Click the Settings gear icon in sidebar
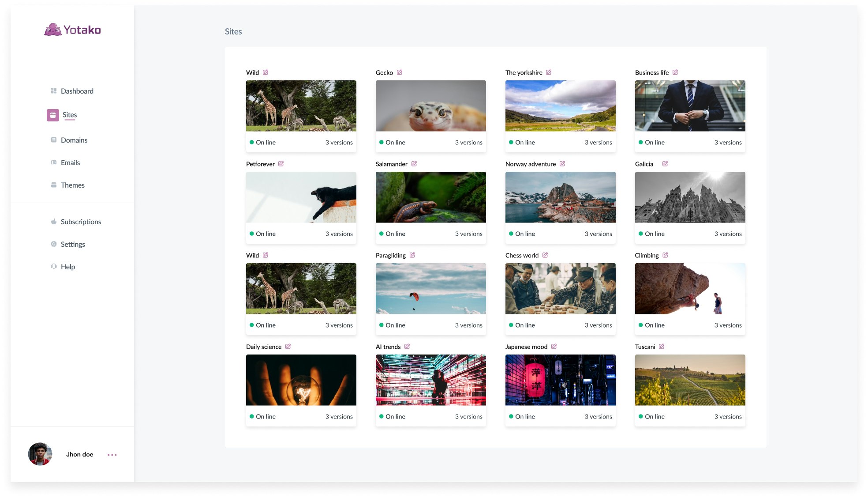The height and width of the screenshot is (498, 868). (x=54, y=244)
